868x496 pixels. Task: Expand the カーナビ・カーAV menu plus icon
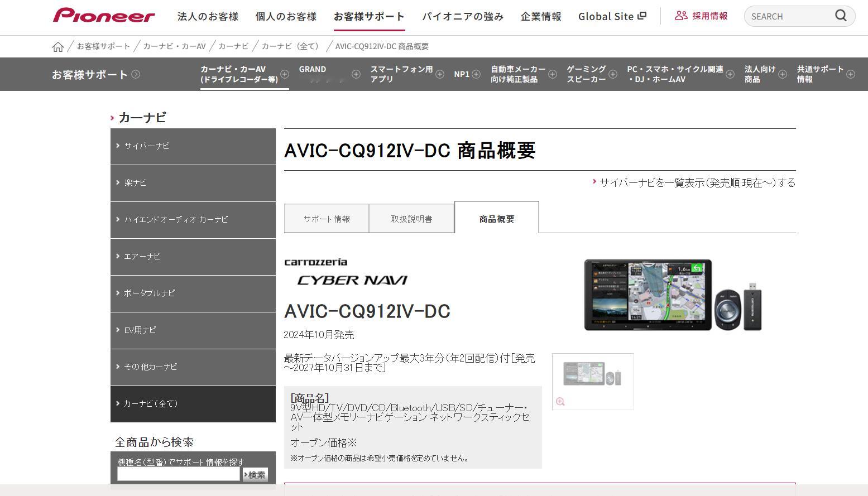[x=285, y=74]
